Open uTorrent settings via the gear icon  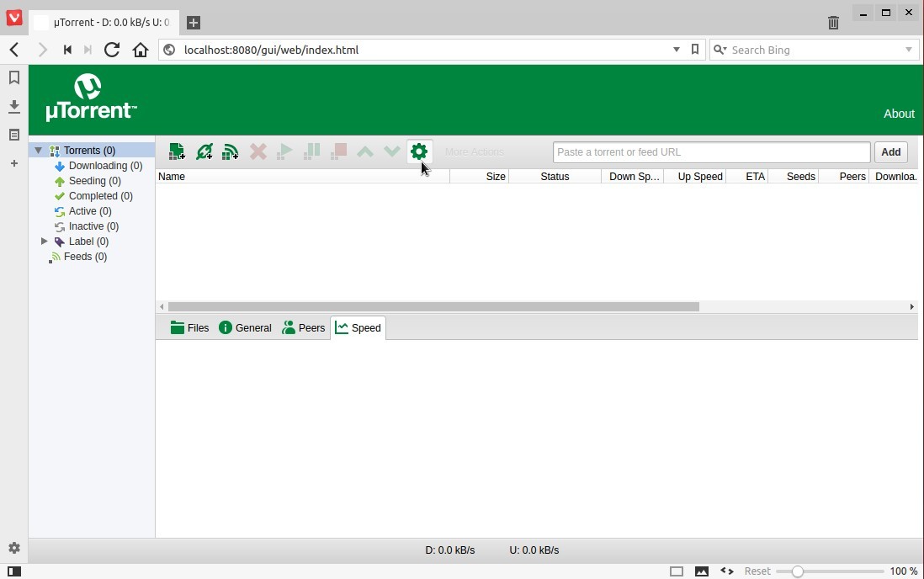[x=419, y=151]
